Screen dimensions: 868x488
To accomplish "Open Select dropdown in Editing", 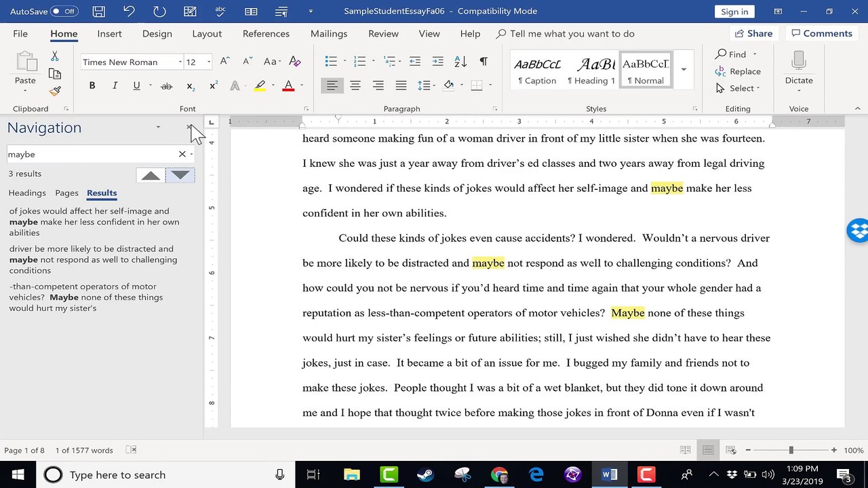I will pos(738,88).
